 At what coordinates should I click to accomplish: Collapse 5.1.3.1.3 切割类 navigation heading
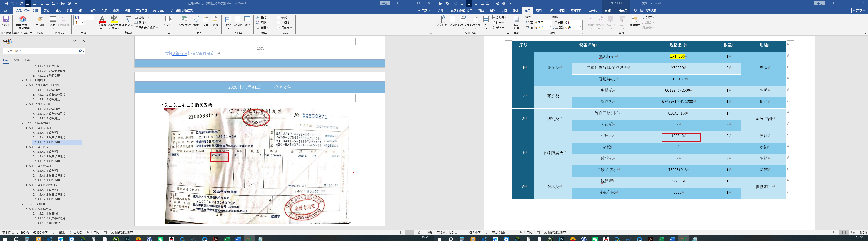coord(23,81)
